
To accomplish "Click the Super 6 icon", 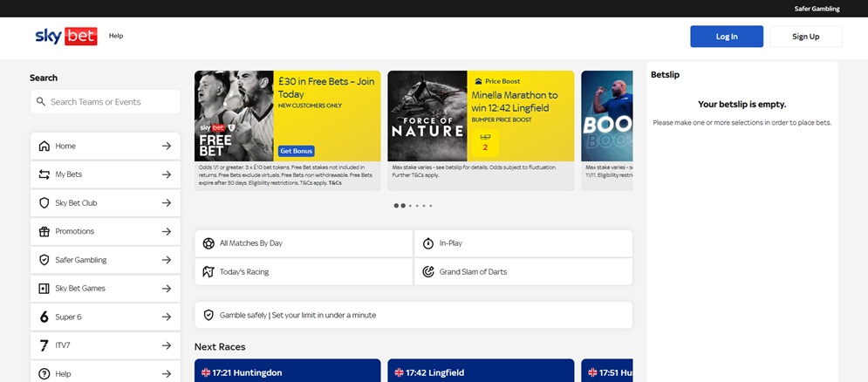I will [44, 317].
